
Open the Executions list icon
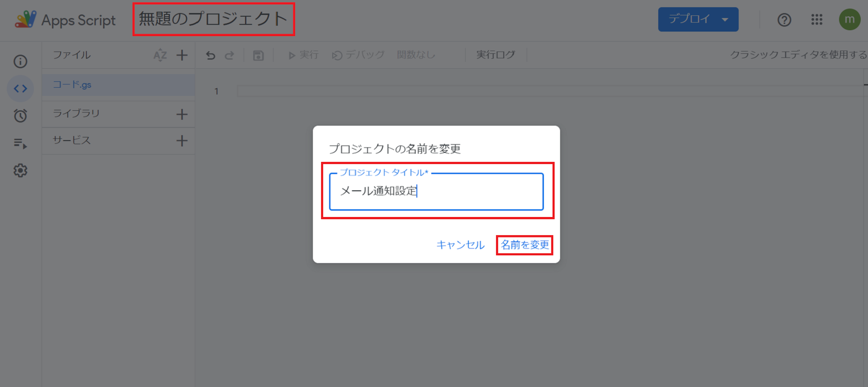(20, 143)
